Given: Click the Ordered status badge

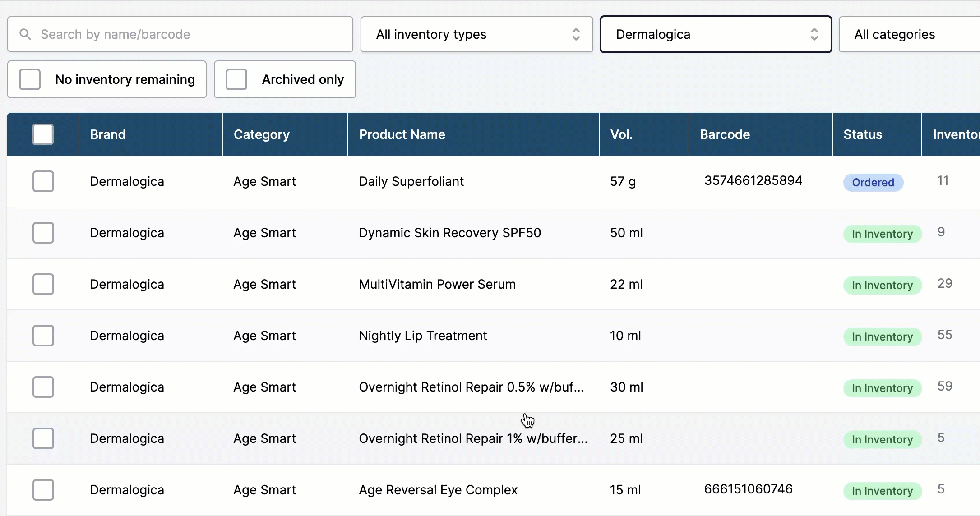Looking at the screenshot, I should (x=873, y=183).
